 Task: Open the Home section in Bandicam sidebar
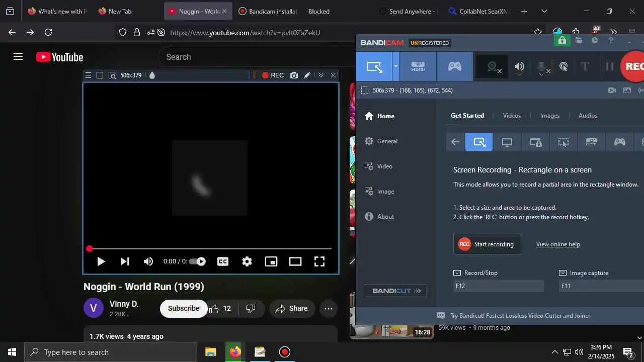(x=380, y=116)
